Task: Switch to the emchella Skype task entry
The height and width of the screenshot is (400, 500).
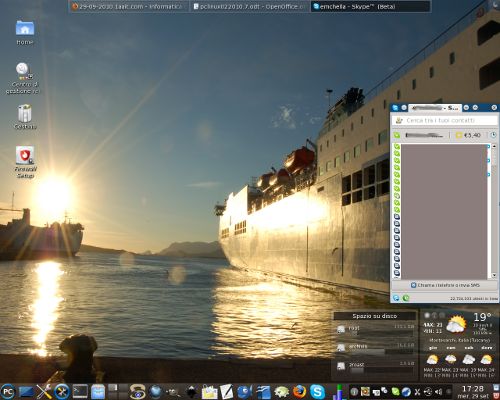Action: click(x=370, y=6)
